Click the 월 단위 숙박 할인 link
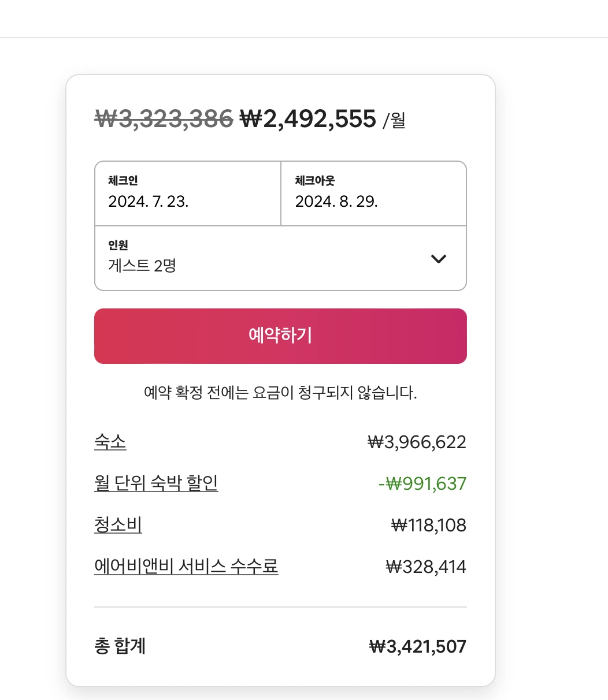608x700 pixels. pos(156,483)
